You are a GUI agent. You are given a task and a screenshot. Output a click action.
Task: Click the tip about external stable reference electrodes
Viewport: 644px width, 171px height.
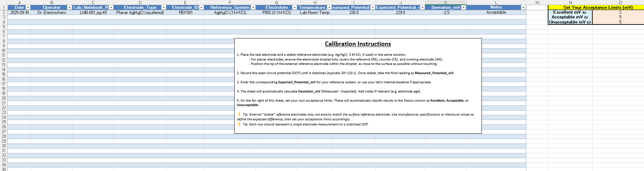click(x=355, y=117)
